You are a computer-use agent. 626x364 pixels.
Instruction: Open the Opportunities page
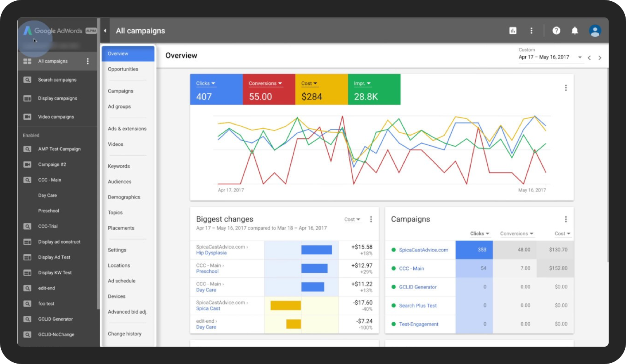coord(123,69)
